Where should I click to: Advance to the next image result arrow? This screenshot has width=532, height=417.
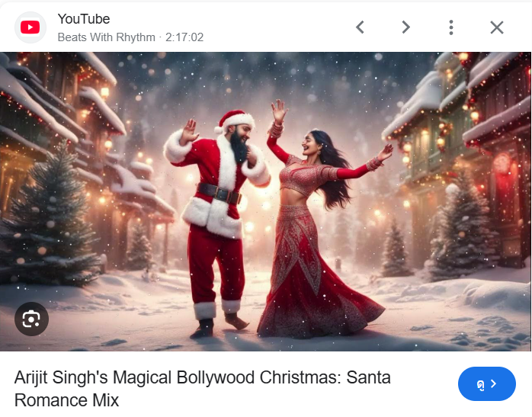pos(405,27)
